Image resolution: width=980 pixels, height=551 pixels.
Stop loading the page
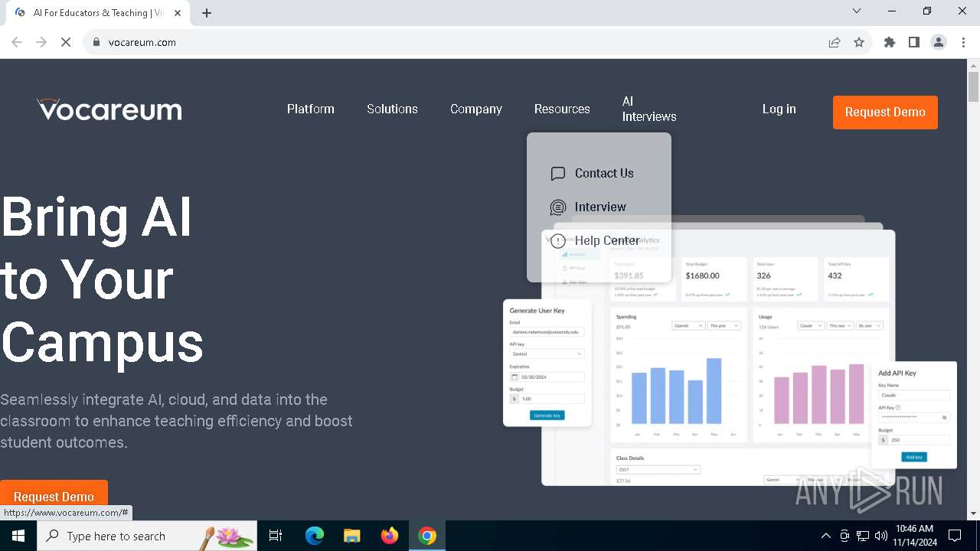coord(66,42)
